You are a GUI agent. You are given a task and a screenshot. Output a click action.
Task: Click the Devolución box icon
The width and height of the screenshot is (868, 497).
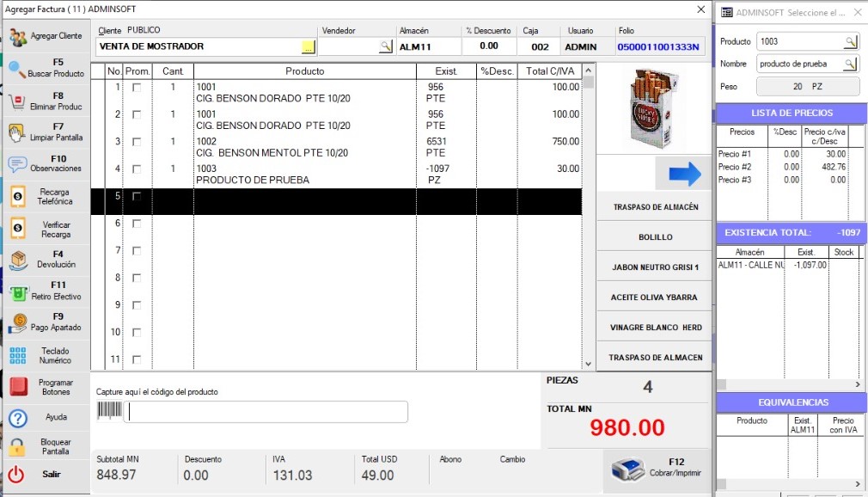18,260
